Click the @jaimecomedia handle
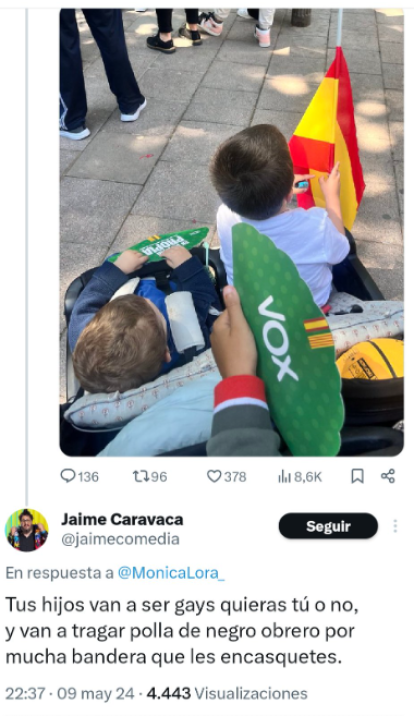 point(120,539)
